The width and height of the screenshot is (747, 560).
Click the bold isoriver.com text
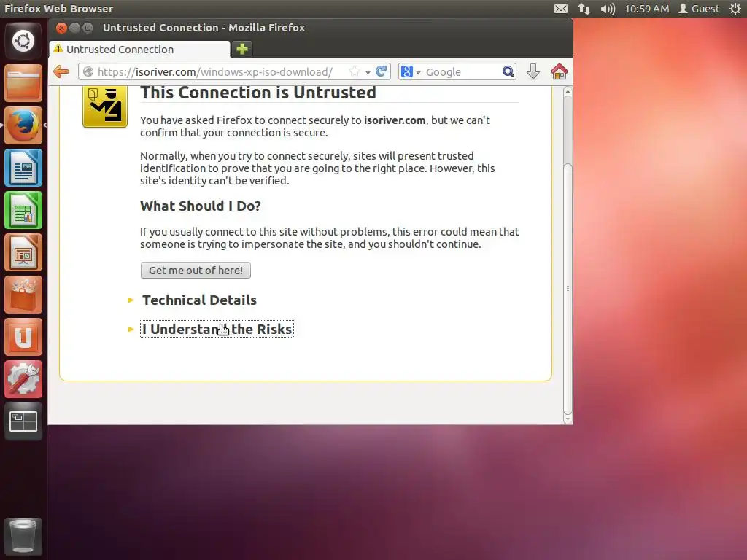click(x=395, y=120)
